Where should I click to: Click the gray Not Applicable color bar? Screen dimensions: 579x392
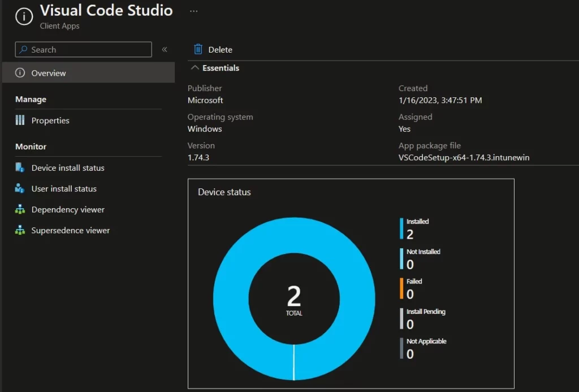pyautogui.click(x=401, y=348)
